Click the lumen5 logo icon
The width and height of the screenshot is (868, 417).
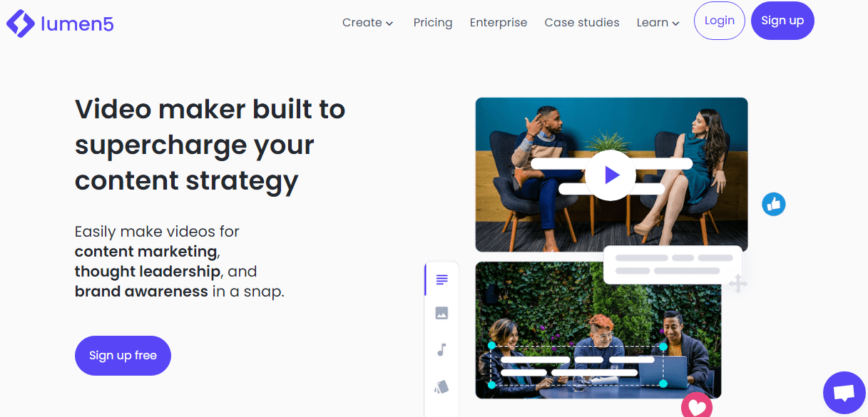tap(20, 24)
